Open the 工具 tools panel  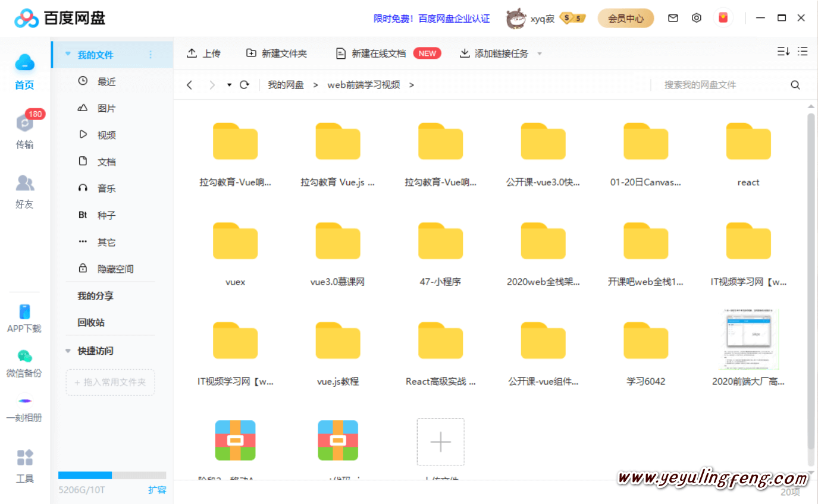pos(24,467)
